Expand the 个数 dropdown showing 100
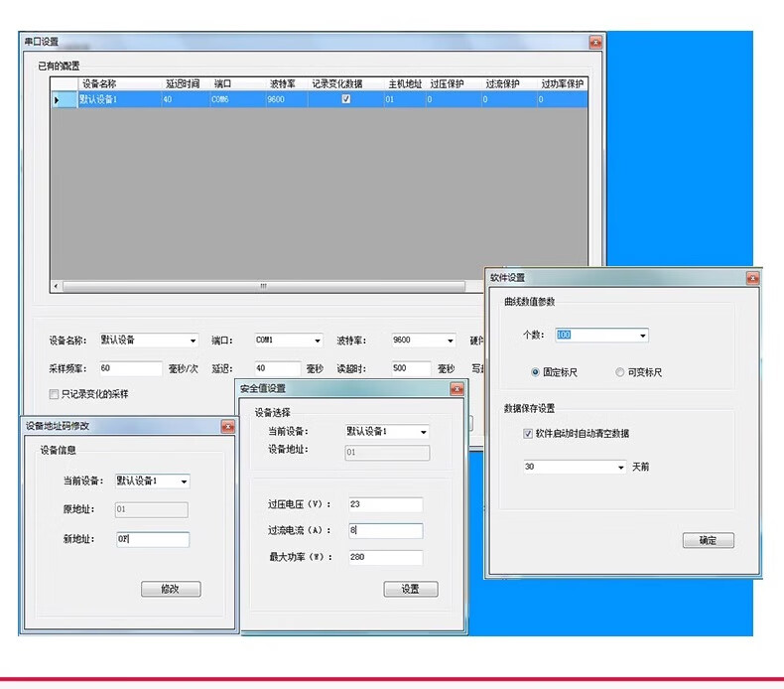 pyautogui.click(x=642, y=336)
